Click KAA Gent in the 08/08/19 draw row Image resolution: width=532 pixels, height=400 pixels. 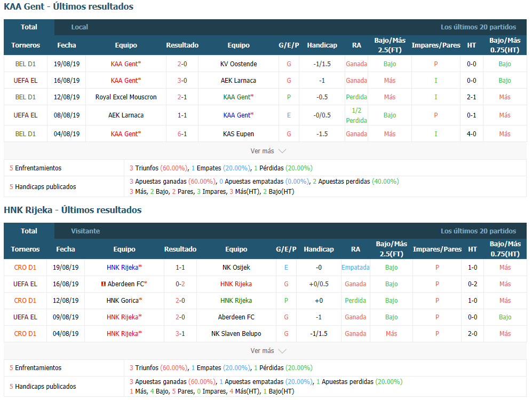(x=239, y=115)
